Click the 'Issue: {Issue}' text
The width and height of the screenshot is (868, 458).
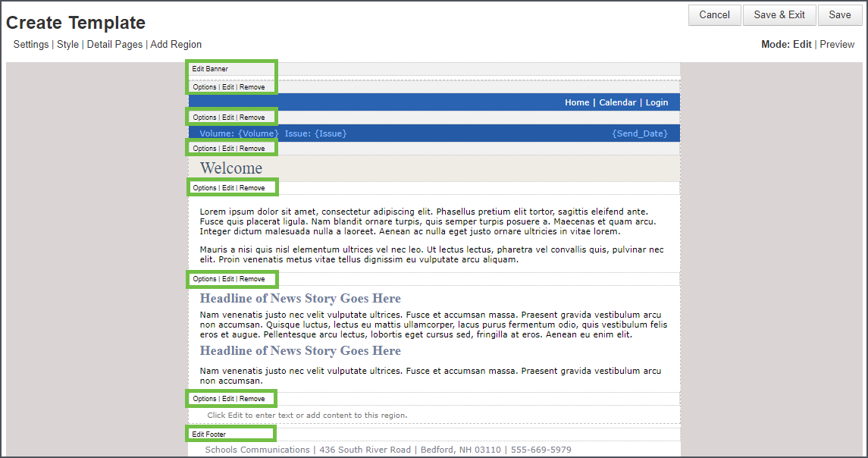315,133
